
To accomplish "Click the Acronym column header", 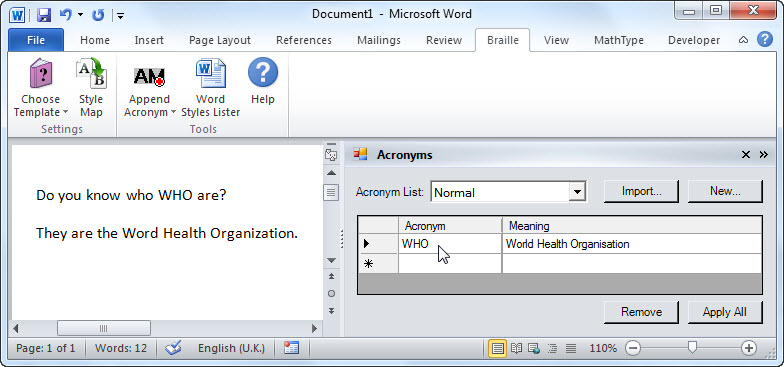I will pos(450,226).
